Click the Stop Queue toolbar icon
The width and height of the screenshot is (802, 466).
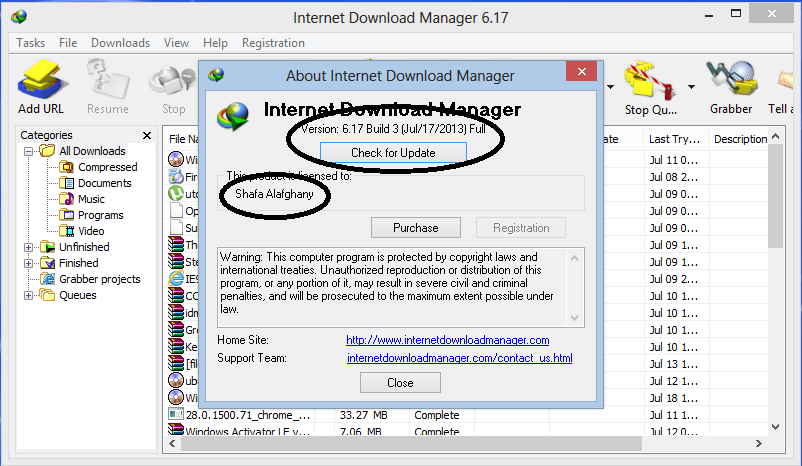click(x=650, y=80)
